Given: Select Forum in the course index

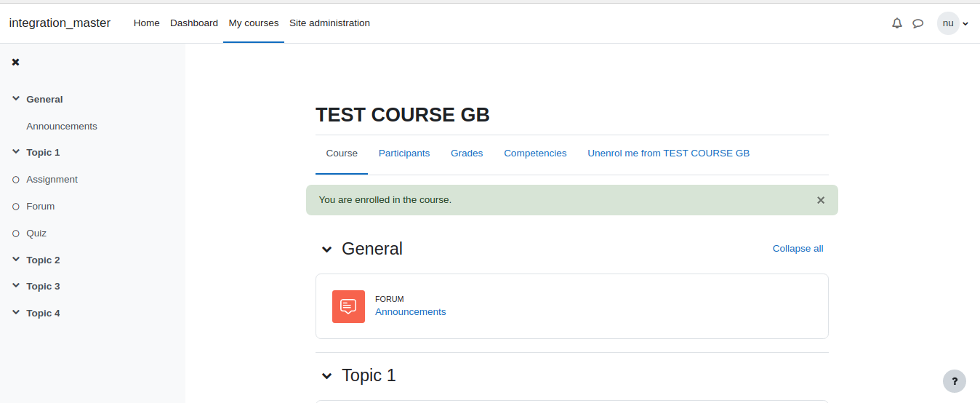Looking at the screenshot, I should tap(41, 207).
